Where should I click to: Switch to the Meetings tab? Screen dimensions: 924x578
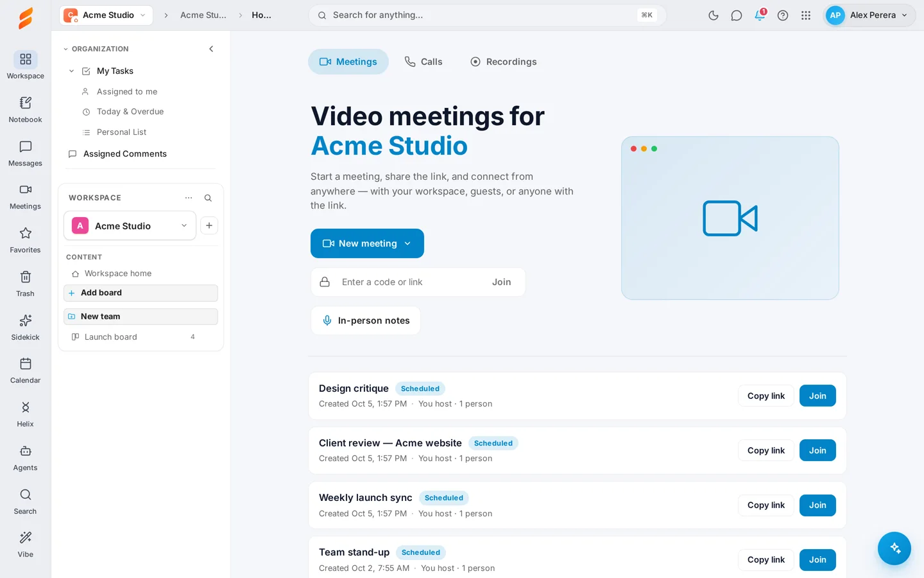(x=348, y=62)
